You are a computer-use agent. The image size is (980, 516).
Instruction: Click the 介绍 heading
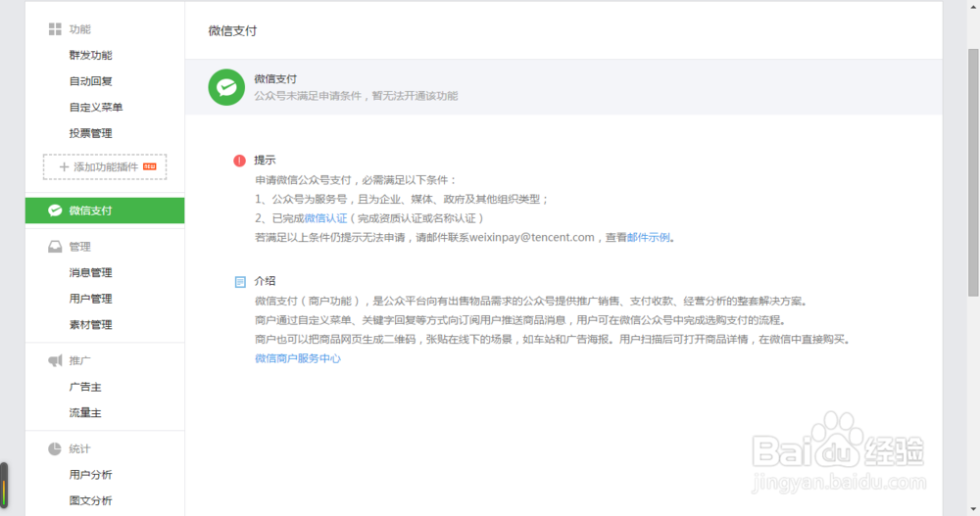265,281
